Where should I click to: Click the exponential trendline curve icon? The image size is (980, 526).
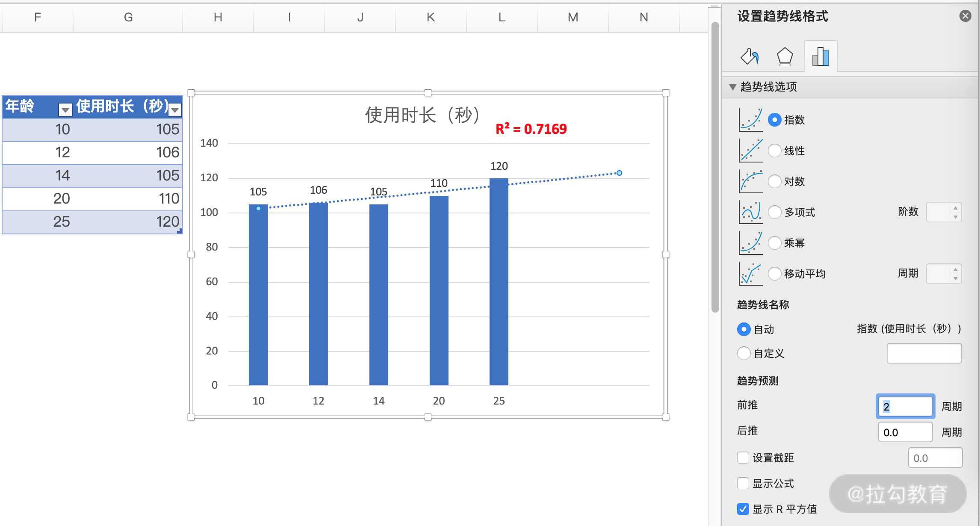coord(751,119)
